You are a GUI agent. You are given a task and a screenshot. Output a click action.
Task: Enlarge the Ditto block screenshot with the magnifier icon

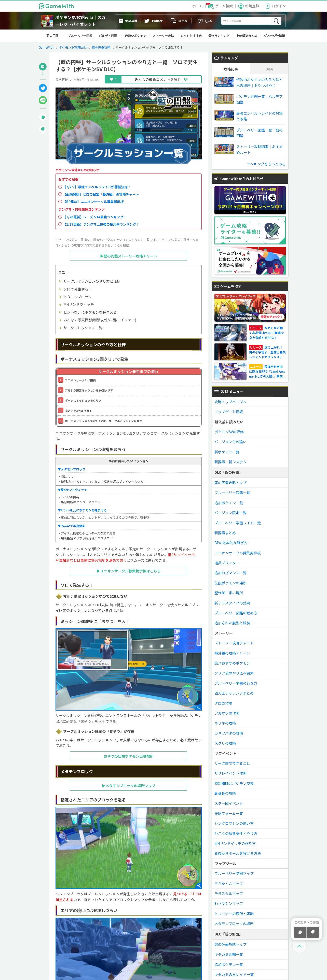click(x=199, y=886)
